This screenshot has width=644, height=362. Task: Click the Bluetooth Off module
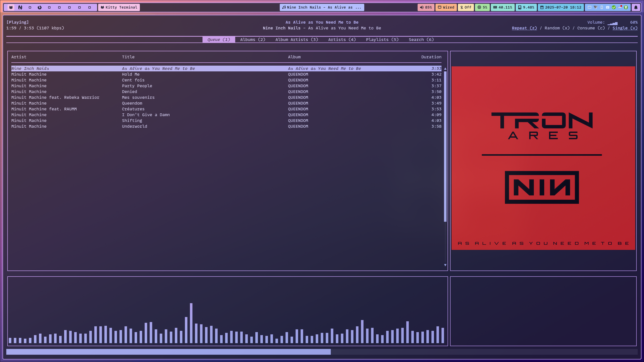tap(466, 7)
